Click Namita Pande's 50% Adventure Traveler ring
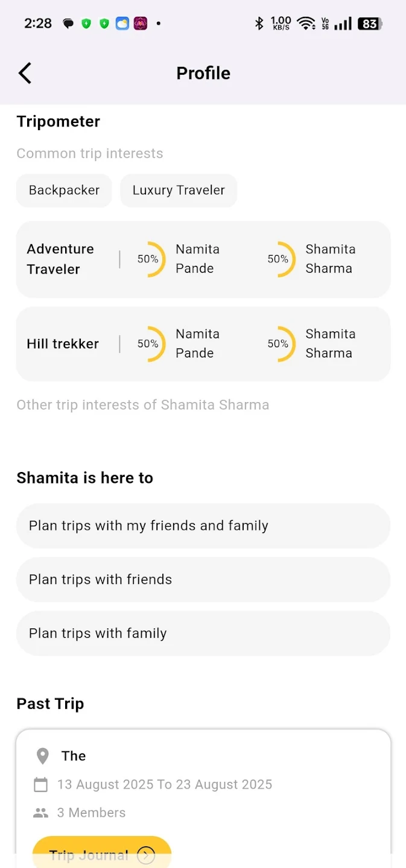The image size is (406, 868). point(150,259)
